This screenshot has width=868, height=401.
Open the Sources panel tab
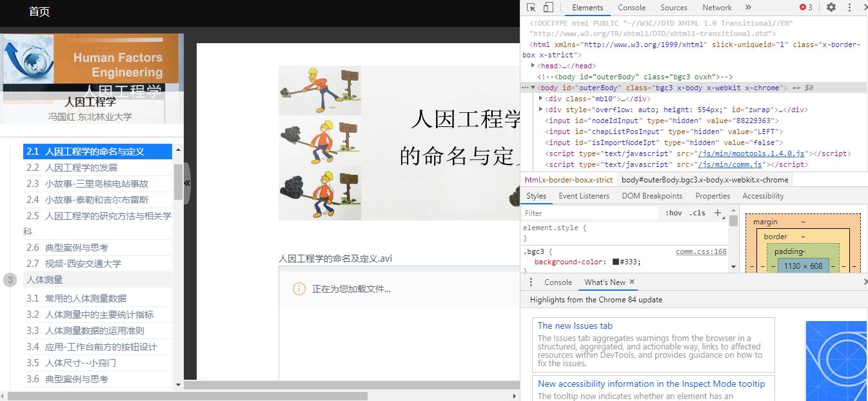click(674, 8)
